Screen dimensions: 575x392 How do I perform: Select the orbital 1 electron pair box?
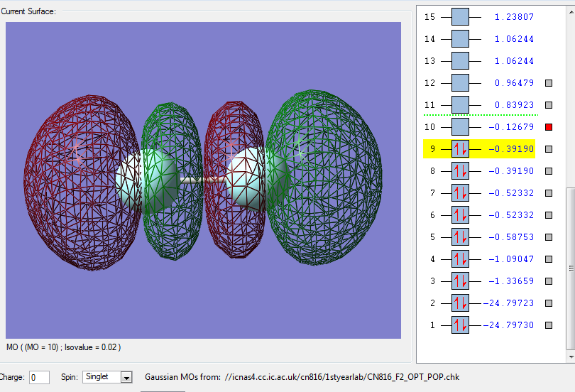click(x=460, y=325)
